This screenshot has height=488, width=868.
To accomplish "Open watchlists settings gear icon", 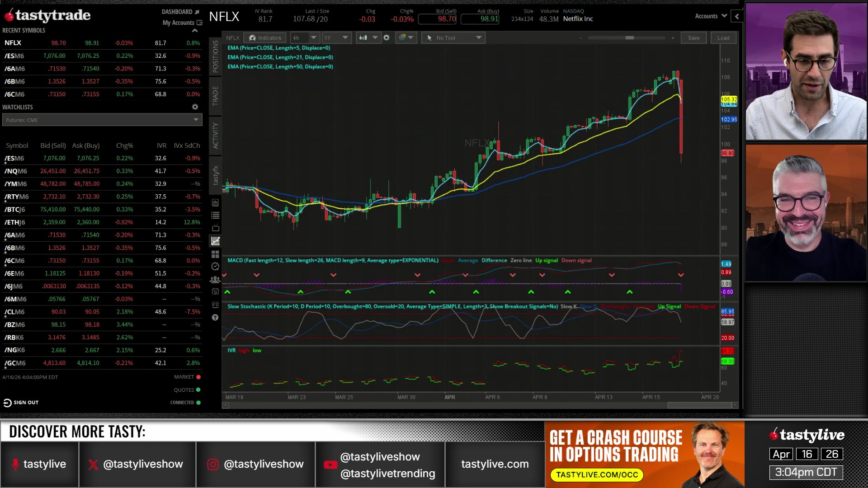I will point(195,107).
